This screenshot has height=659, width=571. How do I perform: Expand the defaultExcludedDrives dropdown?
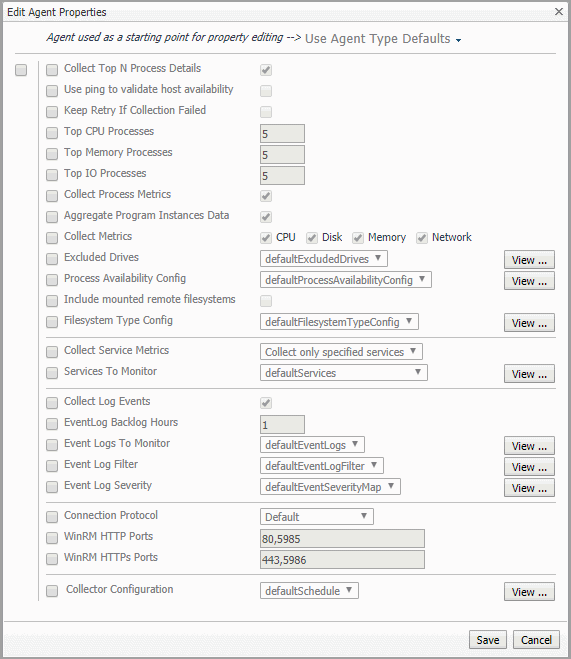324,258
